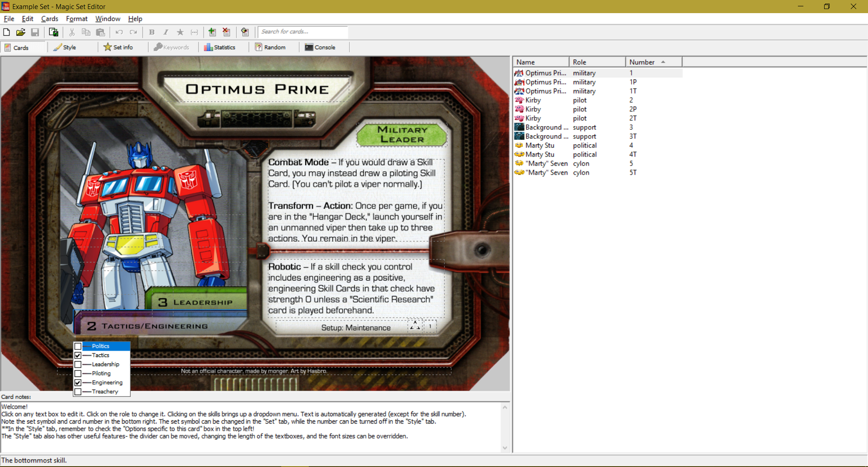Toggle Italic text formatting

tap(166, 32)
